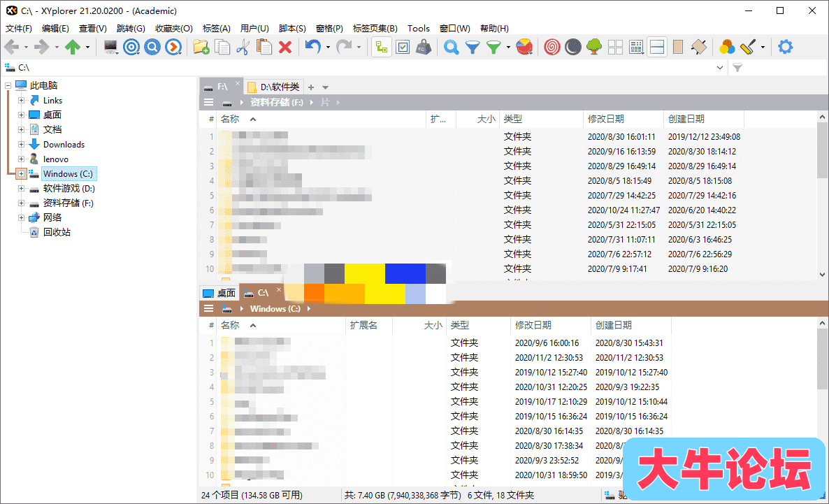Image resolution: width=829 pixels, height=504 pixels.
Task: Toggle dark mode moon icon
Action: click(x=573, y=47)
